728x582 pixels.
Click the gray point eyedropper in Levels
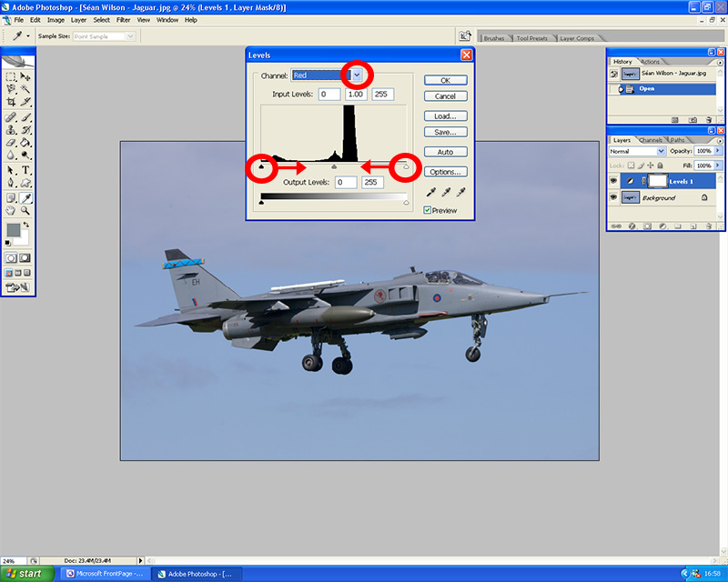[x=446, y=192]
